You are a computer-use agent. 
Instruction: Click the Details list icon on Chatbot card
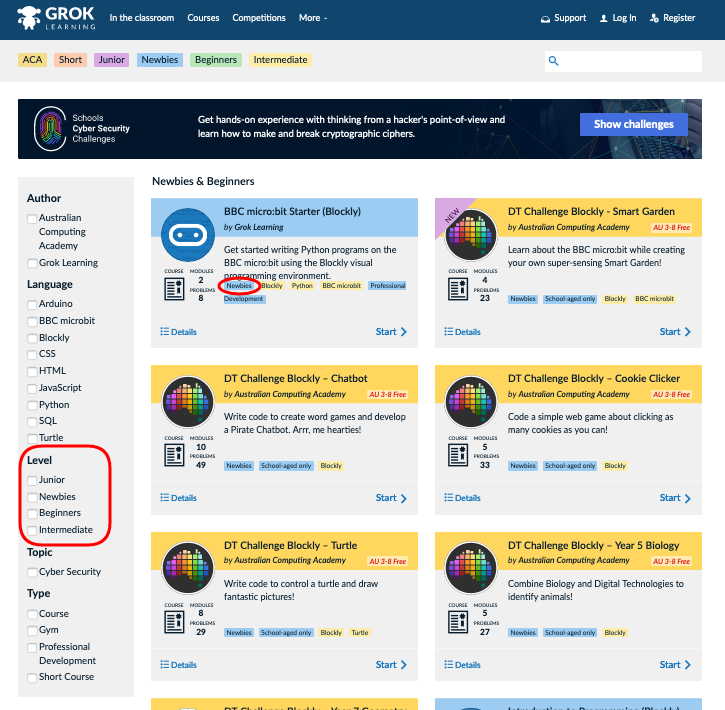[x=165, y=497]
